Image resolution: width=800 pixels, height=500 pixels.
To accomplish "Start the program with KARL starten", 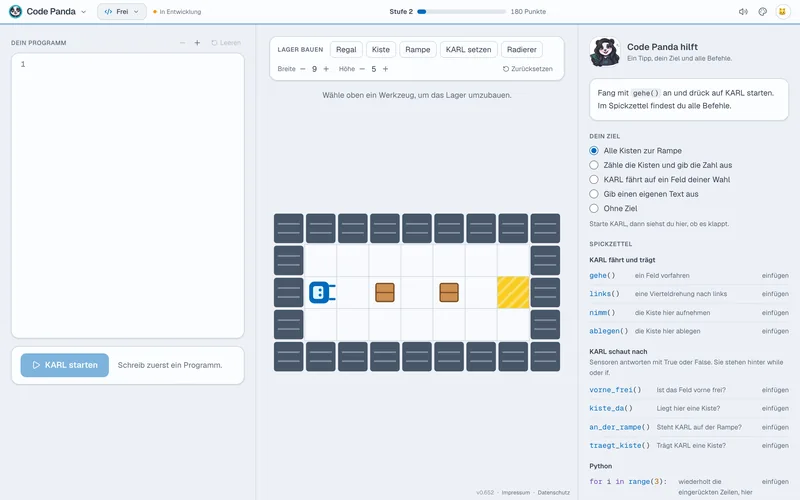I will (65, 365).
